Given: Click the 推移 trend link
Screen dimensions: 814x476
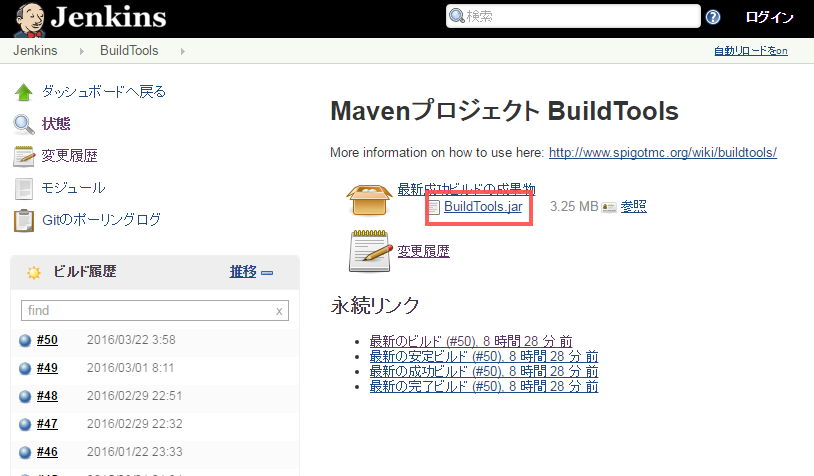Looking at the screenshot, I should [243, 271].
